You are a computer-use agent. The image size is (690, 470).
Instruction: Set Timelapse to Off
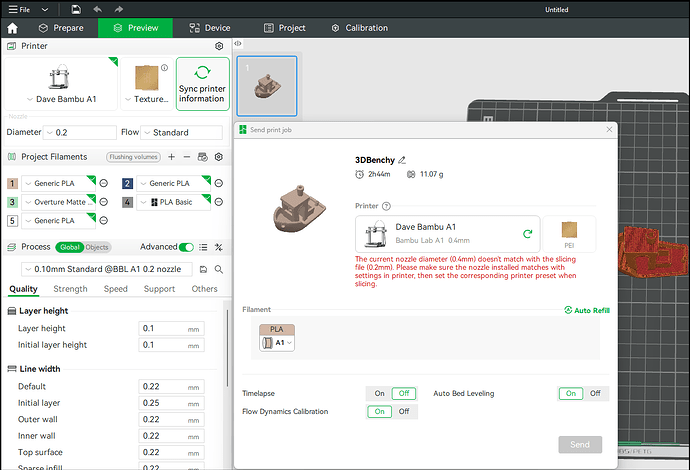tap(404, 393)
